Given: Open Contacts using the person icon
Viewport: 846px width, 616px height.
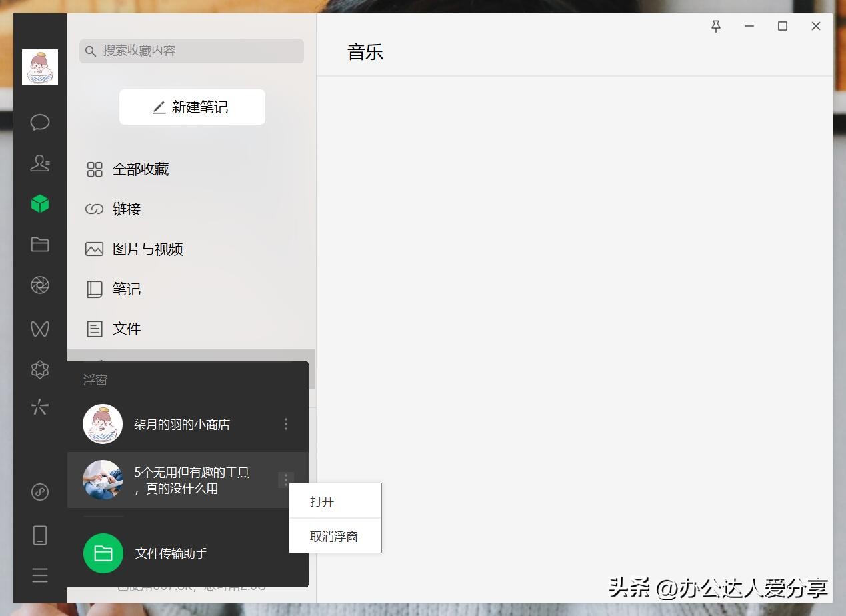Looking at the screenshot, I should coord(39,163).
